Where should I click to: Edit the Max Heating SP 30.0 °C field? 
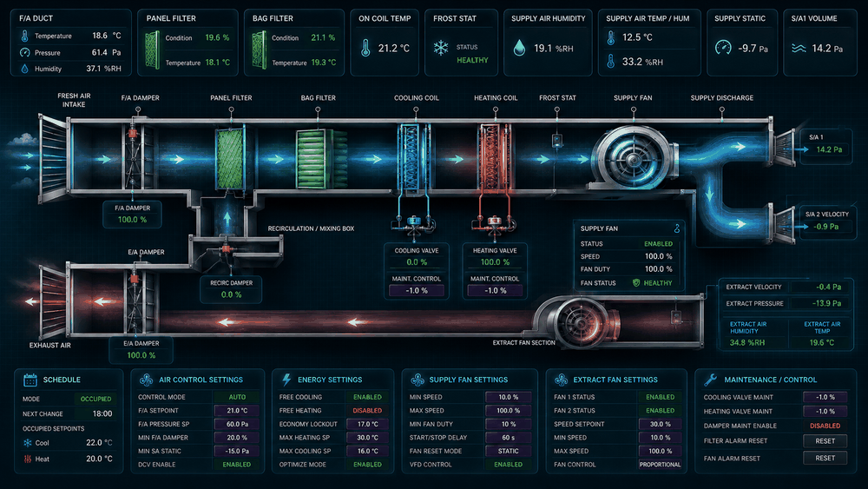click(x=367, y=438)
